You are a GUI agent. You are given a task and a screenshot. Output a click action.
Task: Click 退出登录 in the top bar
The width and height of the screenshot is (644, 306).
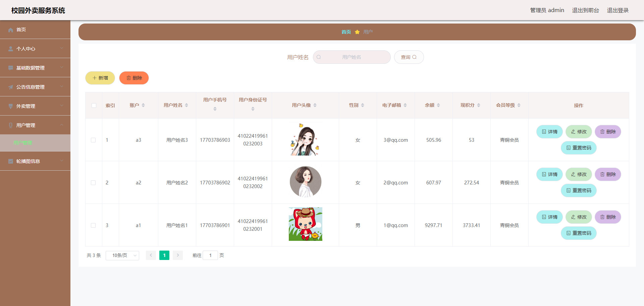point(618,10)
